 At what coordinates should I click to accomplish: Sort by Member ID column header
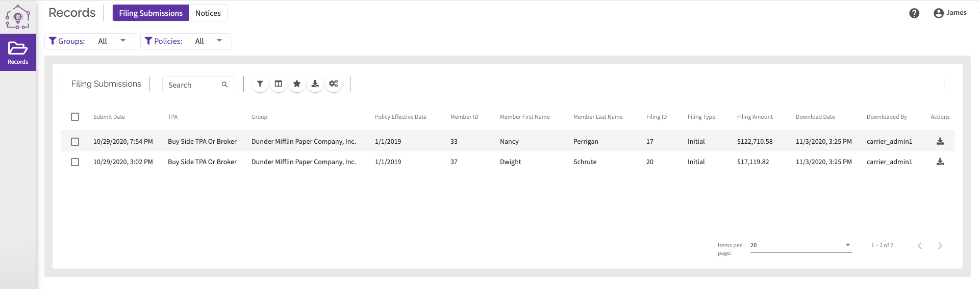coord(464,117)
